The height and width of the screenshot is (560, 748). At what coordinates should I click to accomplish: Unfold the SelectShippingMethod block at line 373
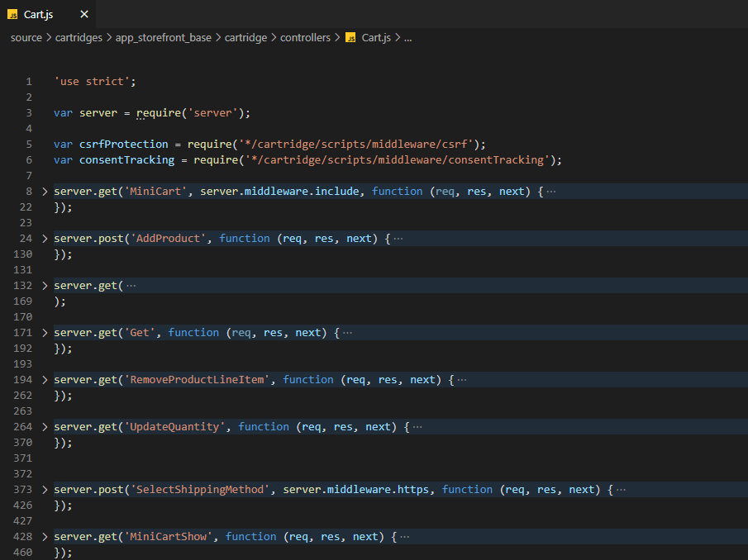coord(45,490)
